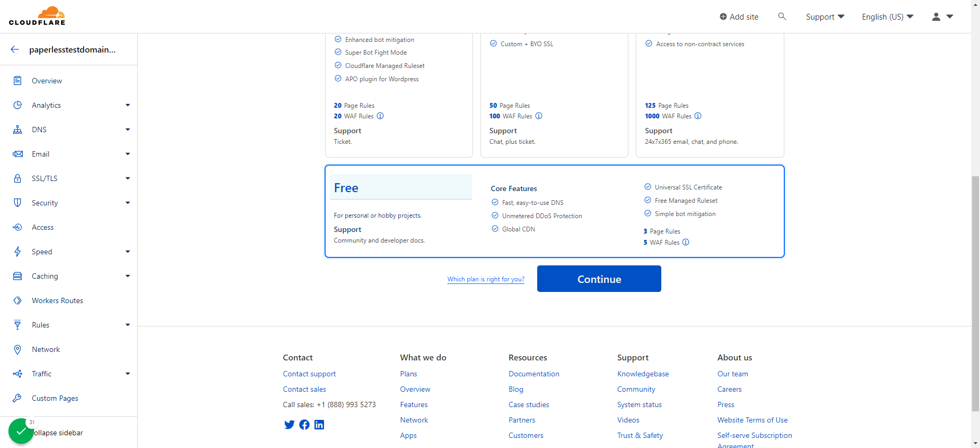Image resolution: width=980 pixels, height=448 pixels.
Task: Click the Email envelope icon
Action: 17,154
